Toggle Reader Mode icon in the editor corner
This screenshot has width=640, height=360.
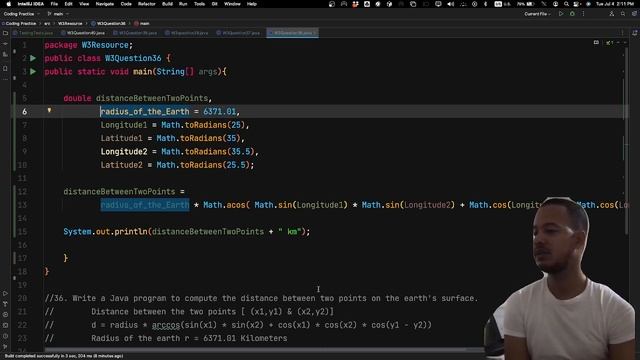[596, 42]
